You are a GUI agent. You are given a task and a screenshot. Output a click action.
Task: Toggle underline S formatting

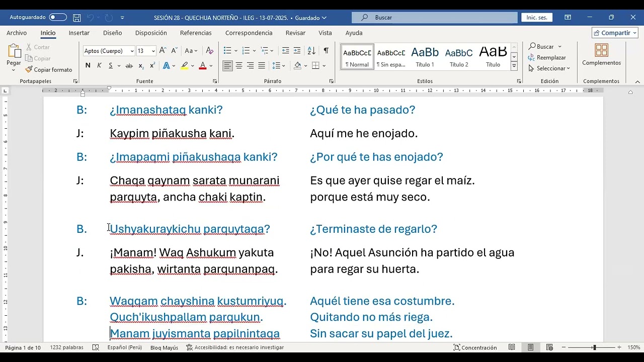click(x=111, y=65)
